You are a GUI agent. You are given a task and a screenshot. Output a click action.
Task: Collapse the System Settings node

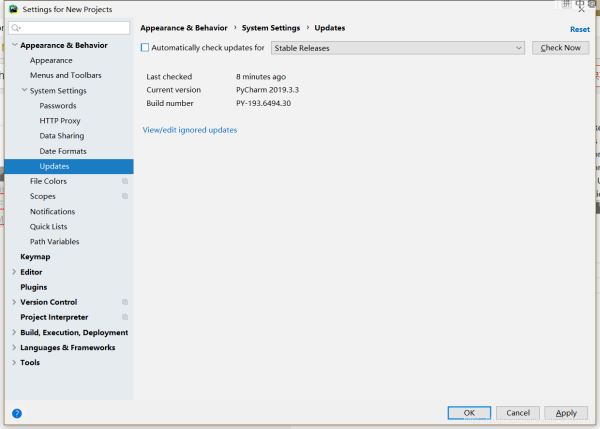[24, 90]
